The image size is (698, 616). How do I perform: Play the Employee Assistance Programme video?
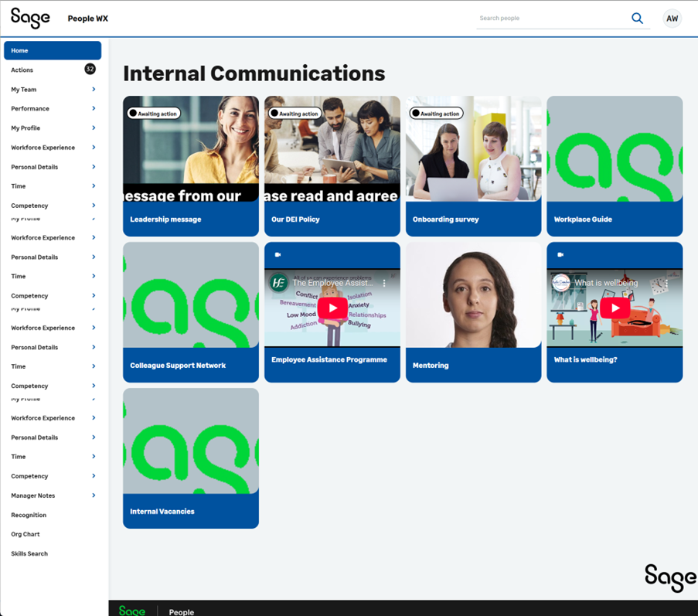[x=332, y=308]
